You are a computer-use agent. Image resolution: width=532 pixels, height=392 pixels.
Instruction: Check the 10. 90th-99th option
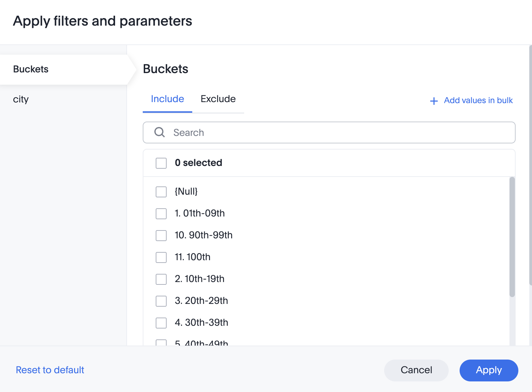(x=161, y=236)
